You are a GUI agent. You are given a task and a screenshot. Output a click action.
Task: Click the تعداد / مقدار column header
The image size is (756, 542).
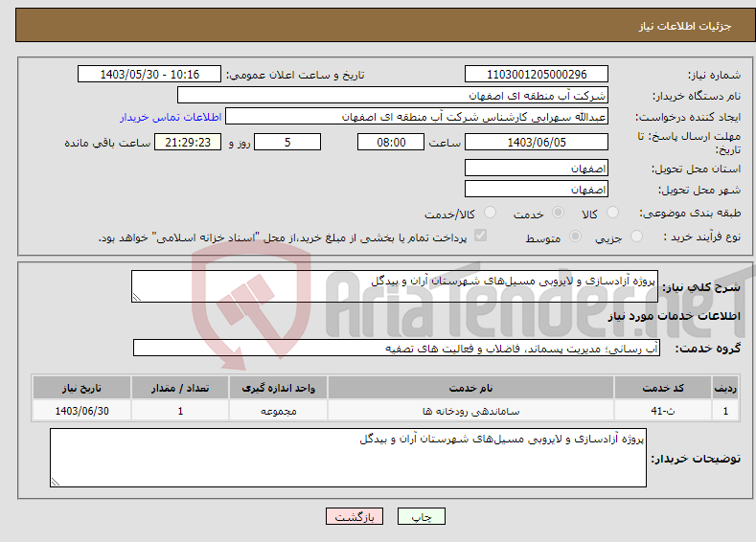pos(180,388)
